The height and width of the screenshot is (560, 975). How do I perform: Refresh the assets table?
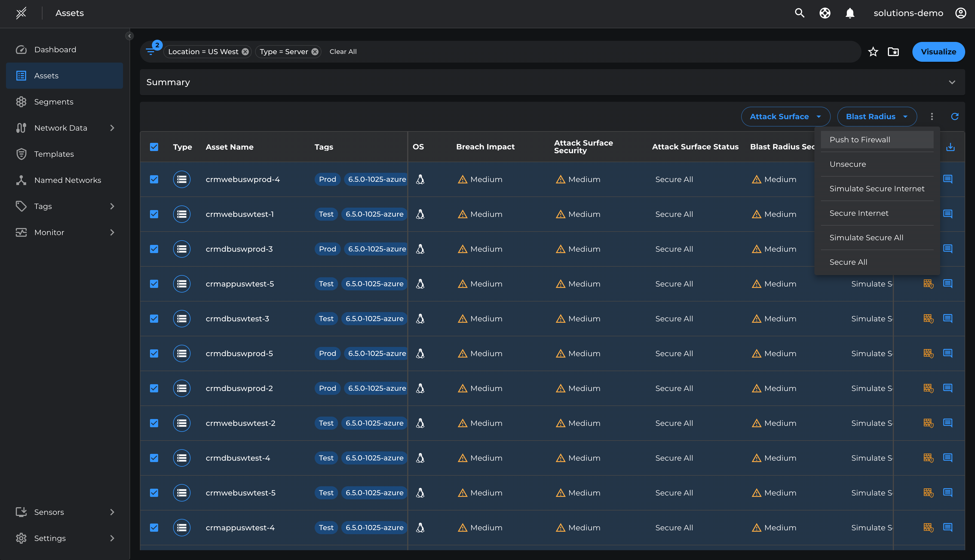pos(955,116)
